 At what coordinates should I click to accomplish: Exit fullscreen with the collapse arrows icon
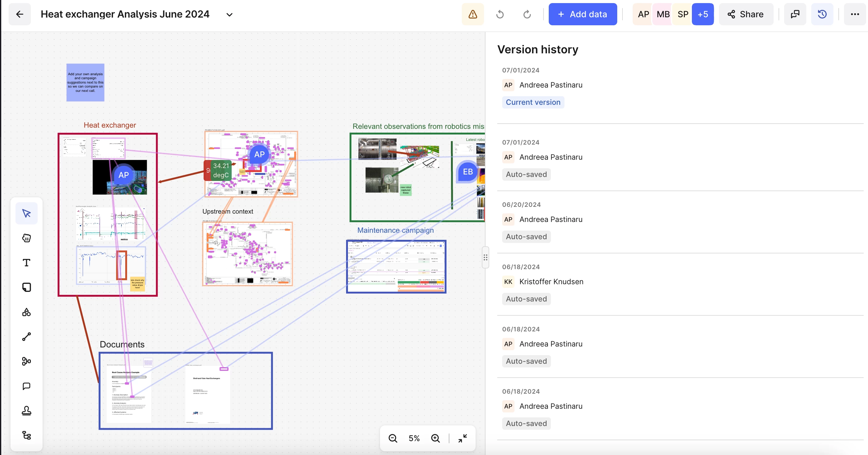462,438
